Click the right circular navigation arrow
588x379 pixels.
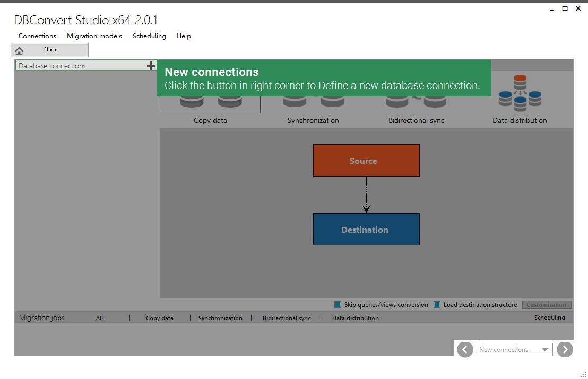565,349
